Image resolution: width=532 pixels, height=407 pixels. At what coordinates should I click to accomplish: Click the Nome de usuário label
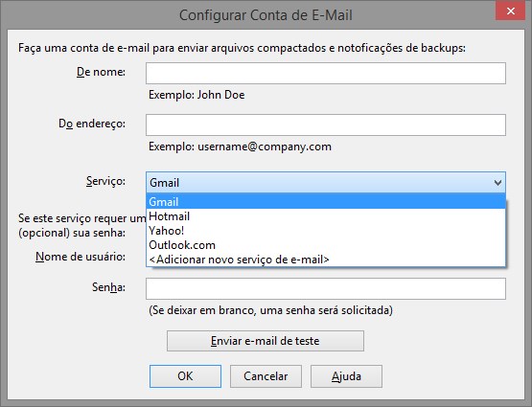pos(81,257)
